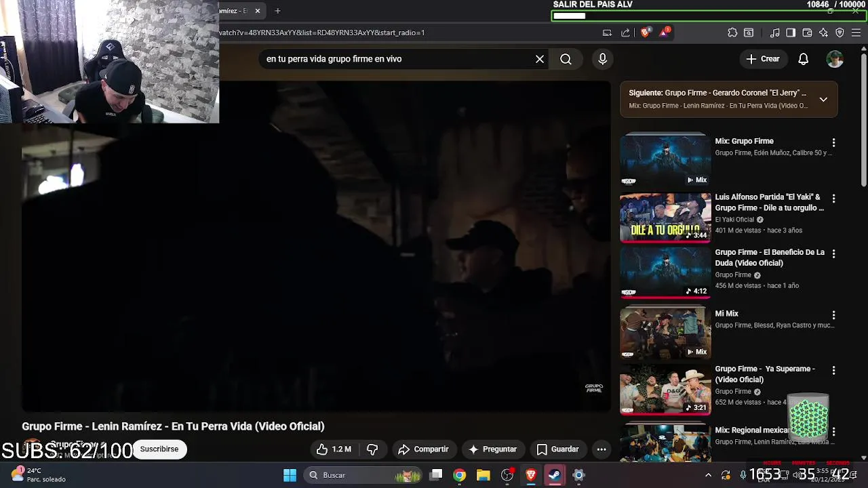This screenshot has height=488, width=868.
Task: Open options menu for Dile a tu orgullo
Action: point(833,199)
